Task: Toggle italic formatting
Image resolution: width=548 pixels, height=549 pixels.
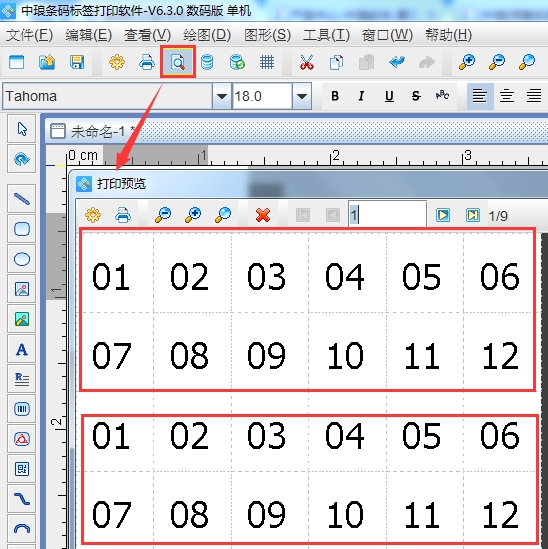Action: 361,96
